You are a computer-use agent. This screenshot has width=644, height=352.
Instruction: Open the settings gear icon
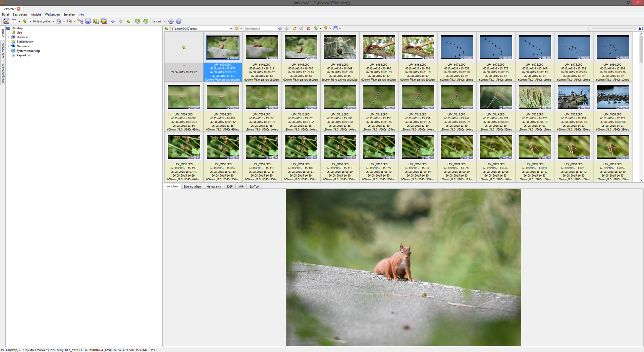[x=171, y=21]
